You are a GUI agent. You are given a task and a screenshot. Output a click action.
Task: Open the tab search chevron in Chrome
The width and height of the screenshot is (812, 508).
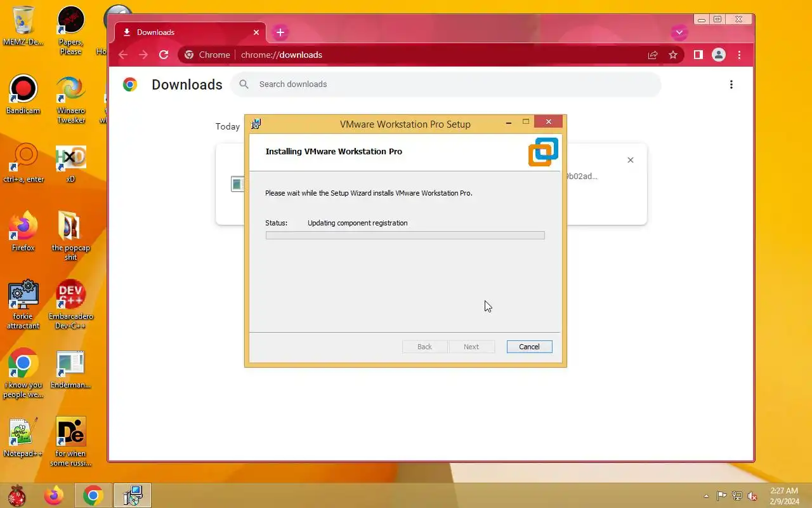[679, 32]
